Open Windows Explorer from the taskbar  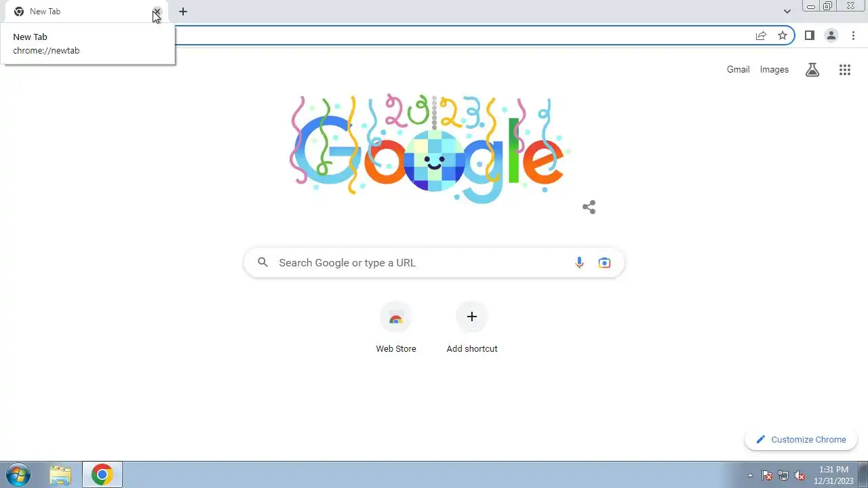tap(60, 475)
